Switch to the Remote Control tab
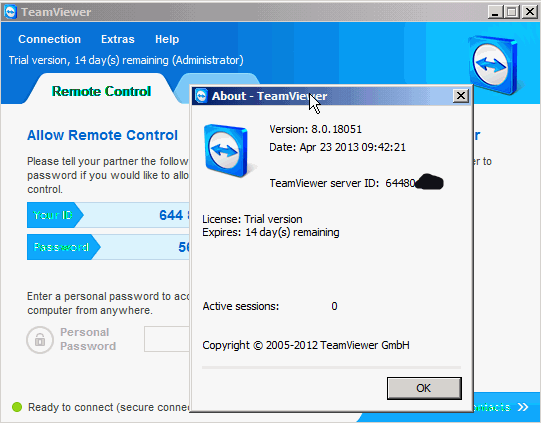 click(x=101, y=91)
